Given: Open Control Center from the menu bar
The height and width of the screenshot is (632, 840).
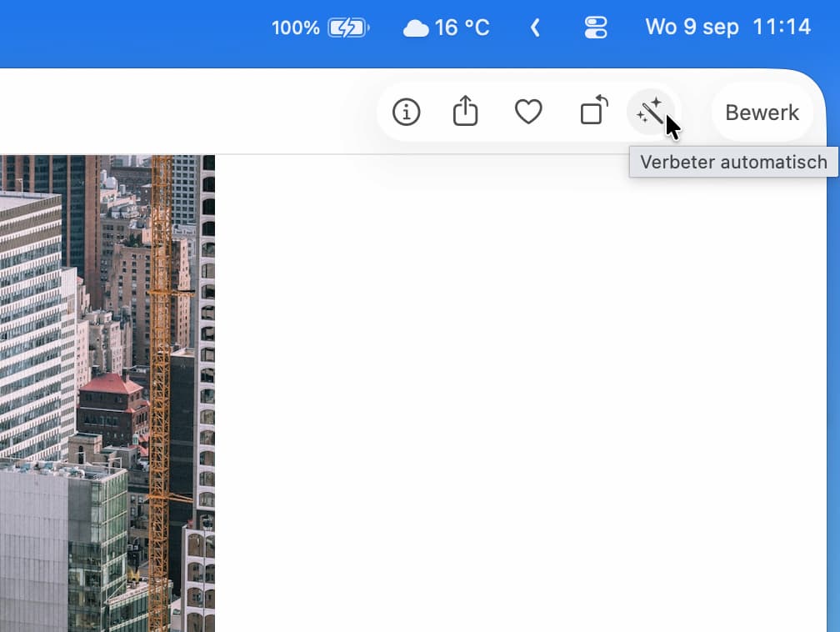Looking at the screenshot, I should (x=595, y=28).
